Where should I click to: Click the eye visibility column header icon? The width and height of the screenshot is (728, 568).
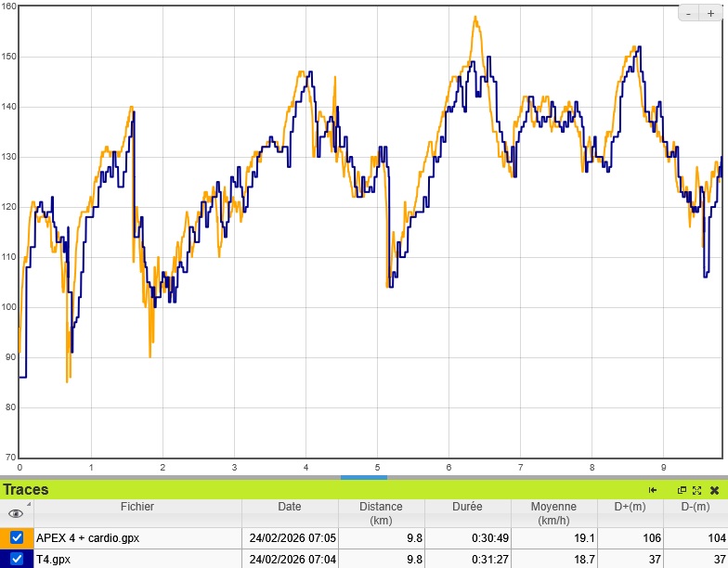pos(16,513)
